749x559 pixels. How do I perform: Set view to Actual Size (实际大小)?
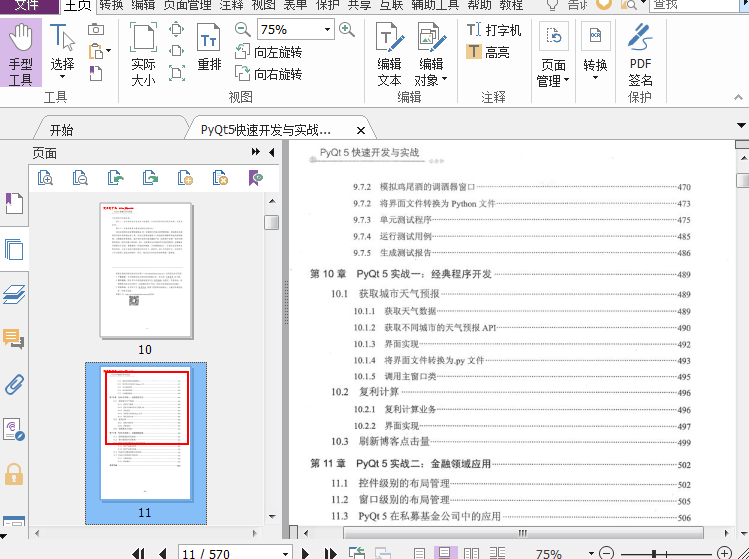click(x=143, y=54)
